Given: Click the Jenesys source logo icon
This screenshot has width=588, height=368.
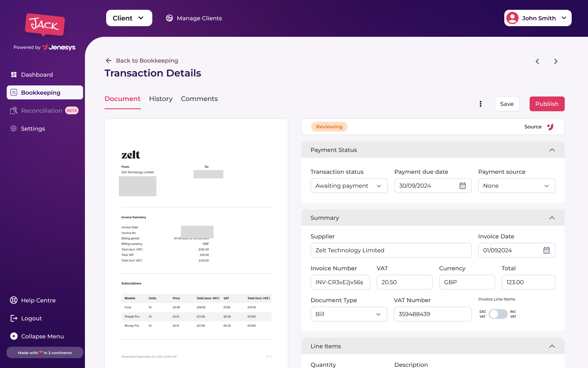Looking at the screenshot, I should [550, 127].
